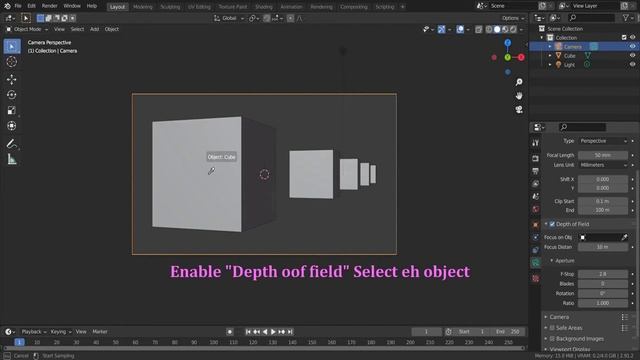Open the Marker menu in timeline
This screenshot has height=360, width=640.
100,332
